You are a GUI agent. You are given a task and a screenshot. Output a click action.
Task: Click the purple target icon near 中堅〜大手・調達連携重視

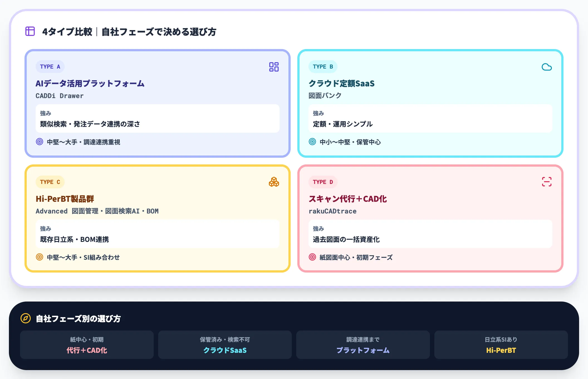click(40, 142)
